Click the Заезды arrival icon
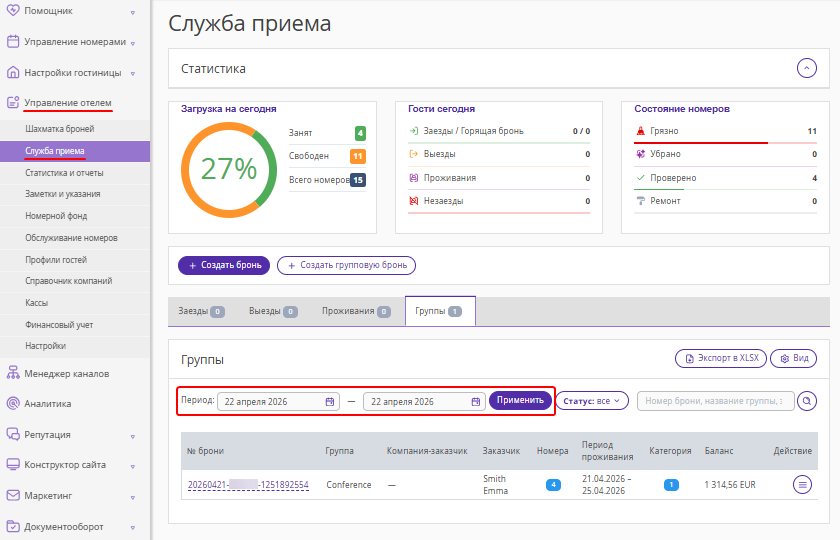Image resolution: width=840 pixels, height=540 pixels. click(x=414, y=131)
